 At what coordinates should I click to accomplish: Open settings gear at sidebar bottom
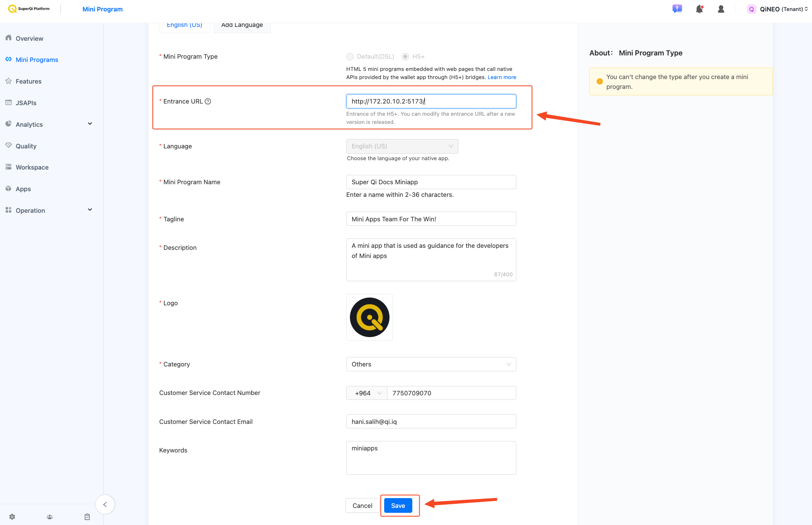pos(12,517)
